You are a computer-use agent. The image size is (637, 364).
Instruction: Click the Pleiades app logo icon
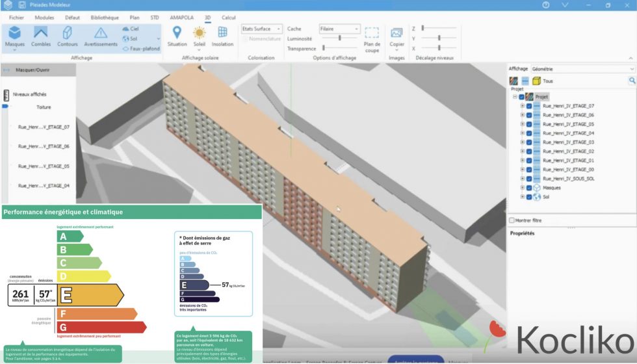pyautogui.click(x=8, y=5)
